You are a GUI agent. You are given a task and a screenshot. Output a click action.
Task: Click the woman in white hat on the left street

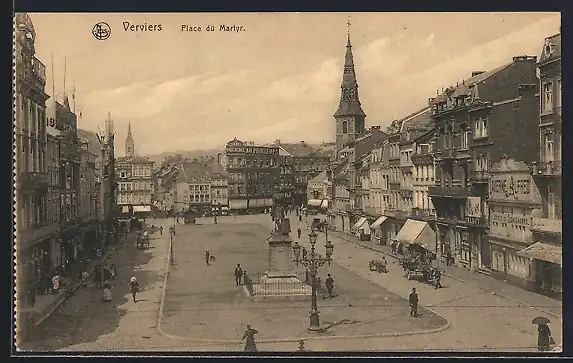pos(134,289)
